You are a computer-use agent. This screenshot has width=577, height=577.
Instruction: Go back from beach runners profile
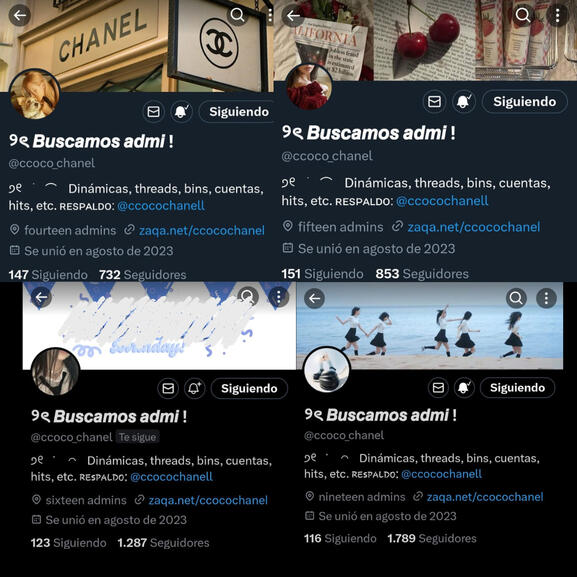(x=315, y=298)
